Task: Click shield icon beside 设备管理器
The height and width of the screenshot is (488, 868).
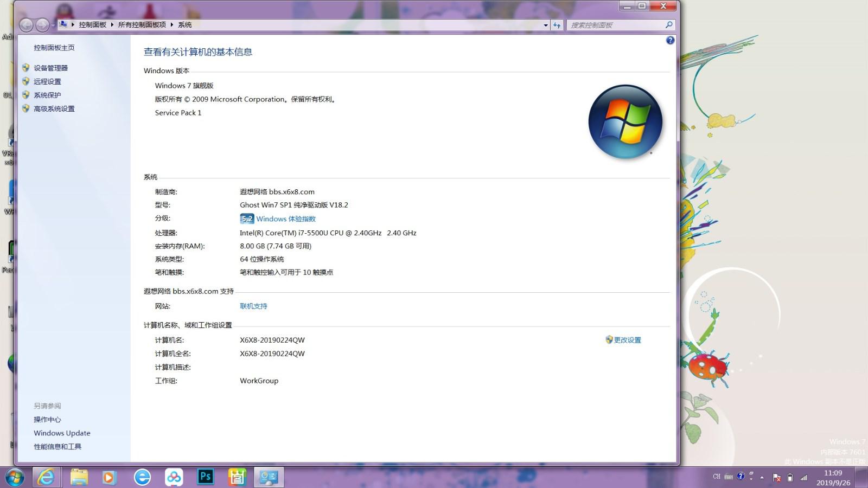Action: point(25,68)
